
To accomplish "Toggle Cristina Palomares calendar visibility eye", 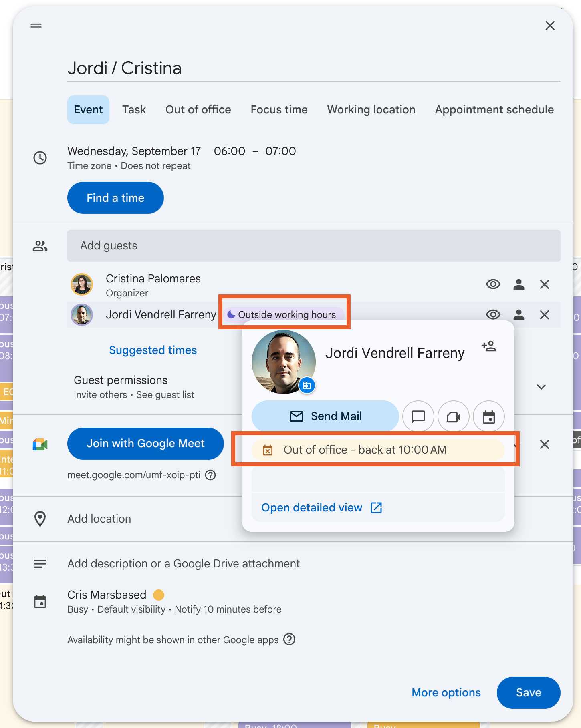I will 493,284.
